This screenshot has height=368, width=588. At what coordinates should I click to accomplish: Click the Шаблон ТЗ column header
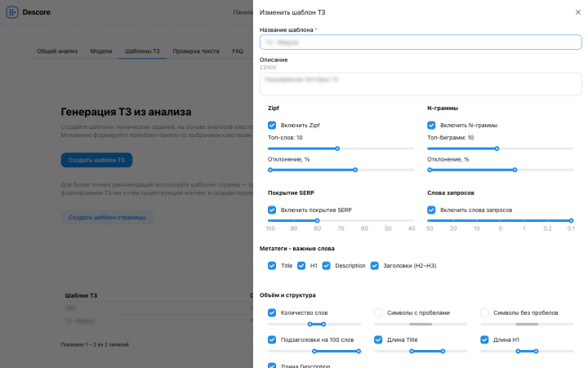81,295
